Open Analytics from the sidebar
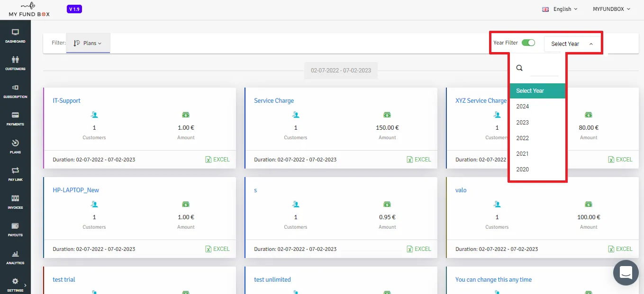Screen dimensions: 644x294 [x=15, y=257]
